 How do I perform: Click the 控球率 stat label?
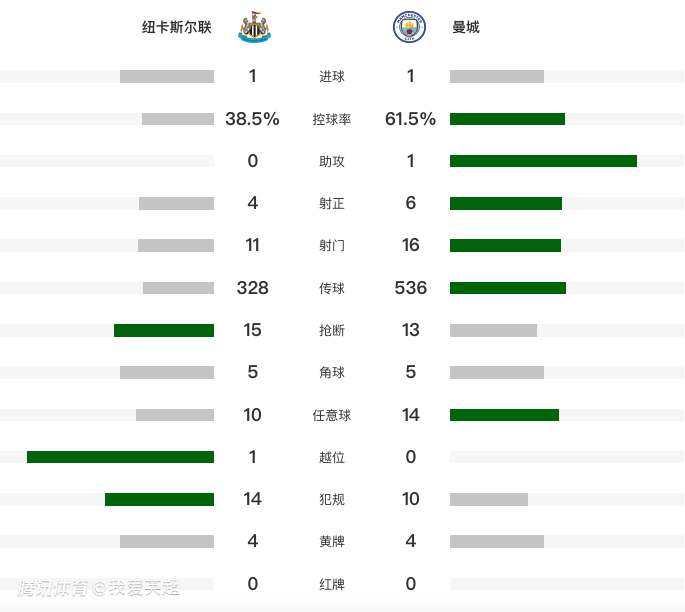pyautogui.click(x=332, y=119)
